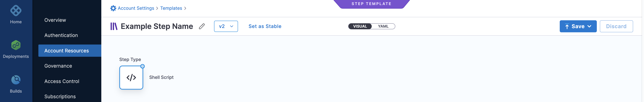The image size is (644, 102).
Task: Open the Deployments module icon
Action: point(16,45)
